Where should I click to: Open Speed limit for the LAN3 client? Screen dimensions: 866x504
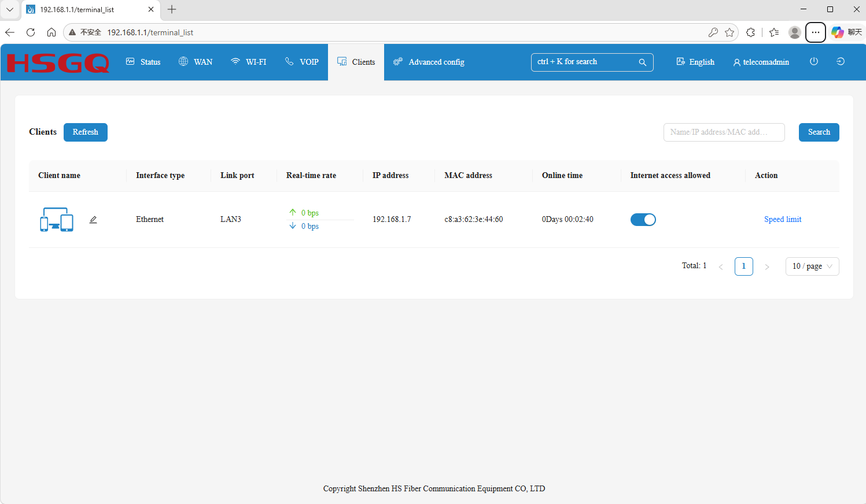pos(783,220)
